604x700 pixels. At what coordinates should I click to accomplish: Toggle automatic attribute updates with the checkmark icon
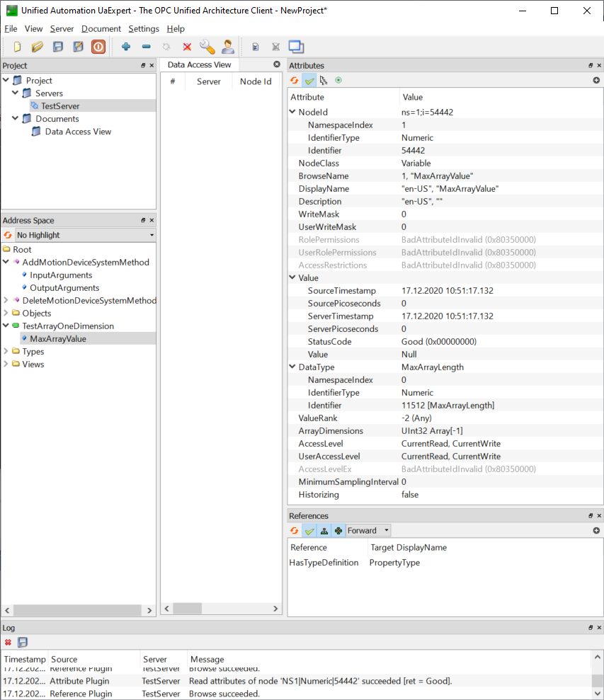click(309, 80)
